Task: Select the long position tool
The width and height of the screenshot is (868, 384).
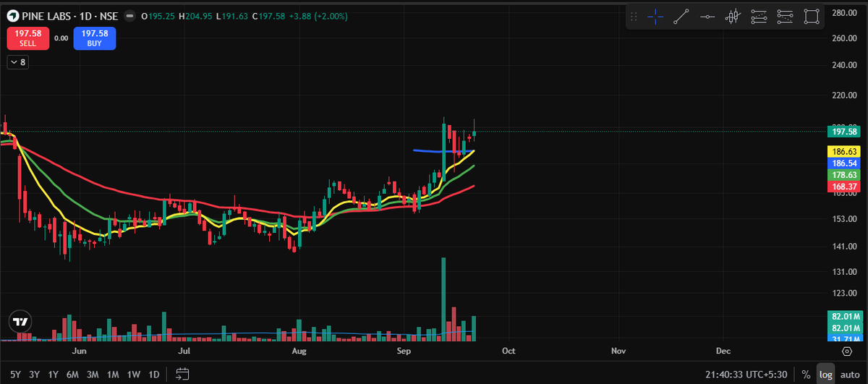Action: pyautogui.click(x=759, y=17)
